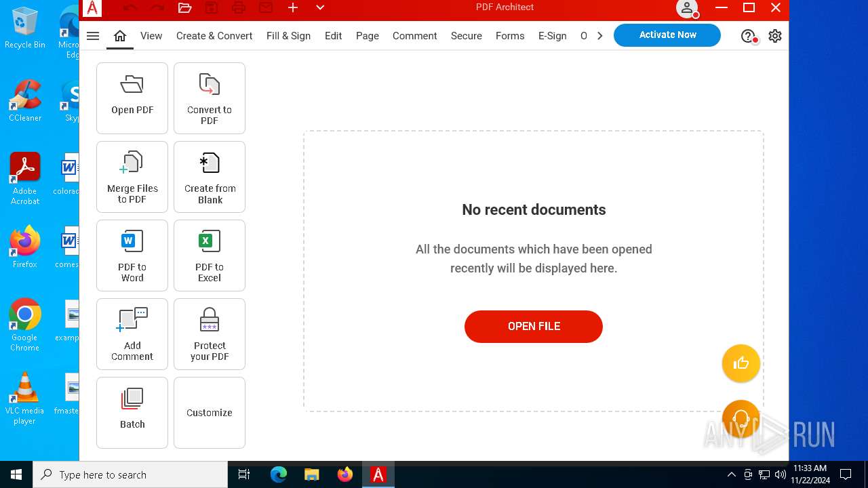Open the PDF Architect logo menu

coord(92,7)
